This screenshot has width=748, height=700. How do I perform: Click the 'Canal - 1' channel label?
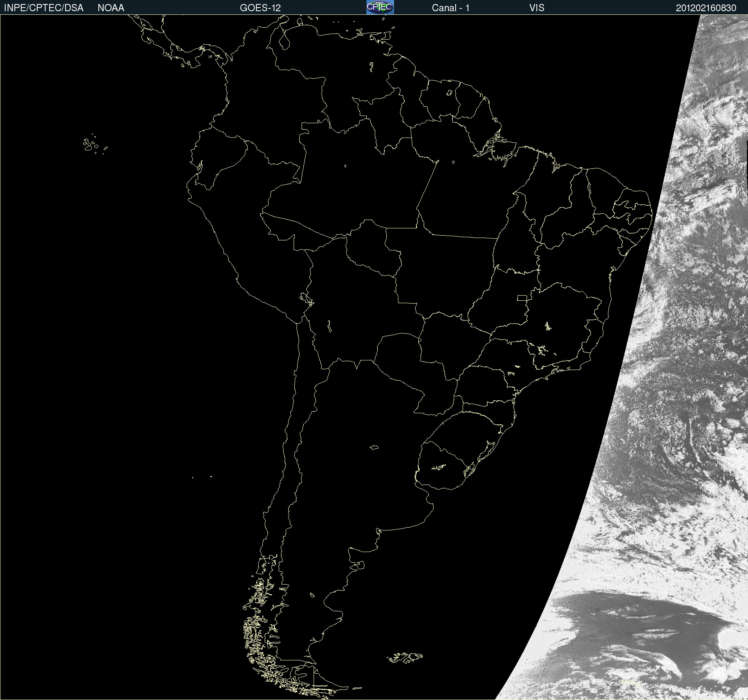coord(451,8)
